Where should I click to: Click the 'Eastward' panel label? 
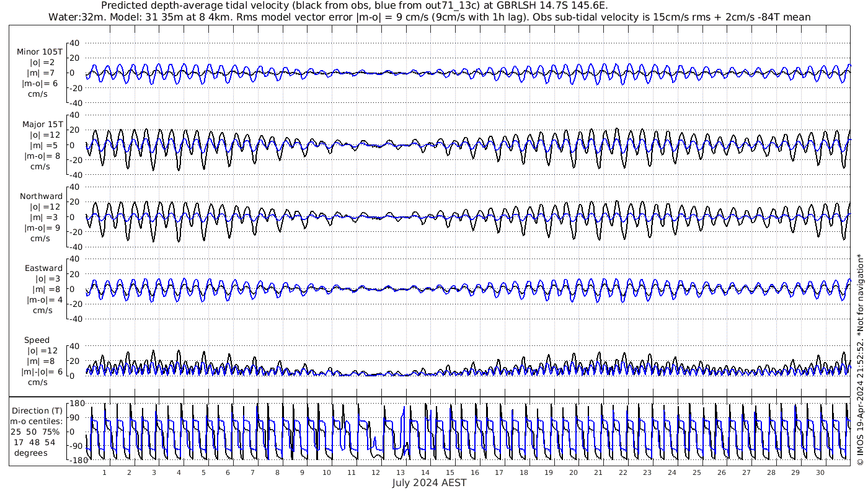click(x=43, y=268)
